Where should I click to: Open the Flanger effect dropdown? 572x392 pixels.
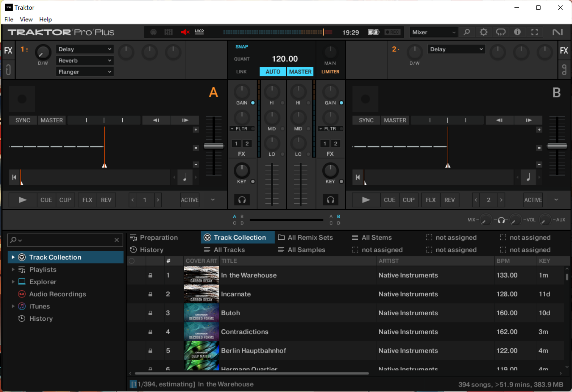[x=85, y=72]
